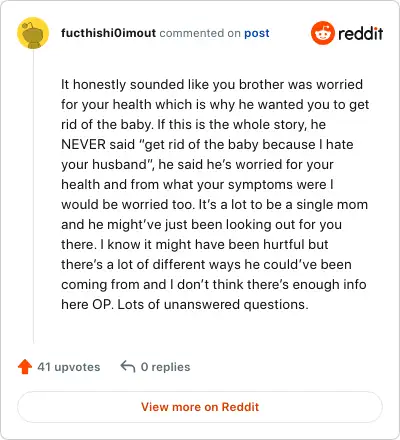Open the fucthishi0imout username profile link

coord(108,33)
